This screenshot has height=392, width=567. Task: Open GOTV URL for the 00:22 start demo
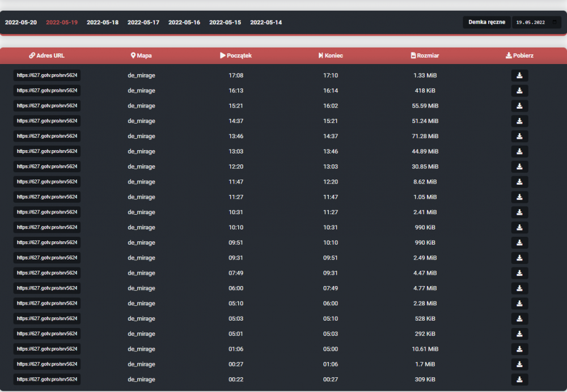coord(47,379)
